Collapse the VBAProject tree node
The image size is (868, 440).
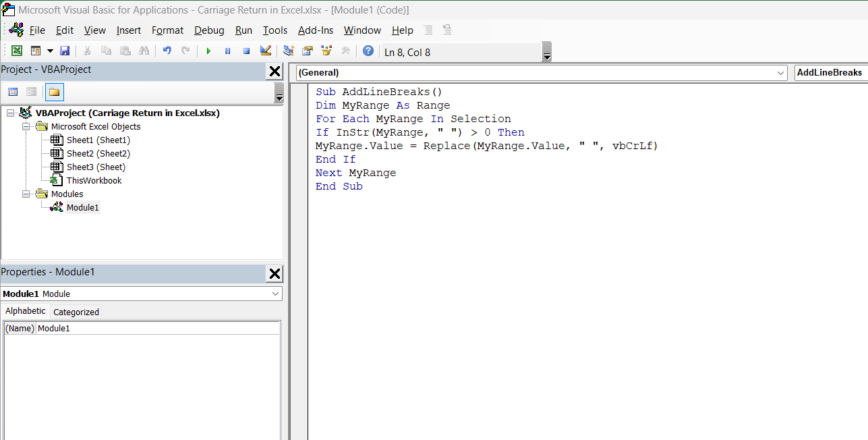(x=11, y=113)
